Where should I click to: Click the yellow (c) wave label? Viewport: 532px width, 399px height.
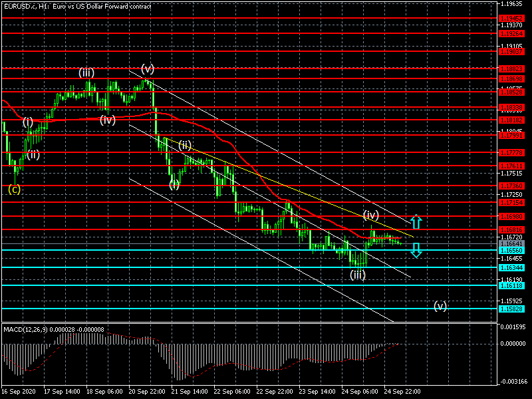click(14, 189)
